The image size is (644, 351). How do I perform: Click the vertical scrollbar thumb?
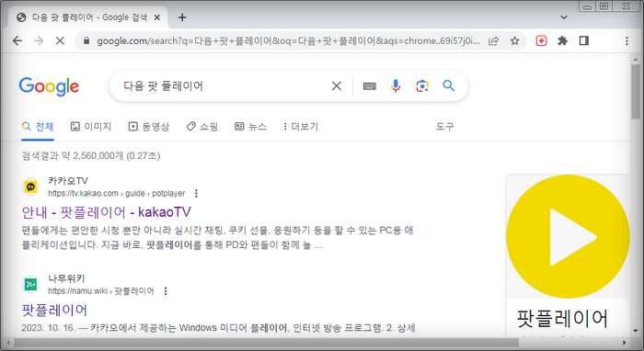pos(636,92)
